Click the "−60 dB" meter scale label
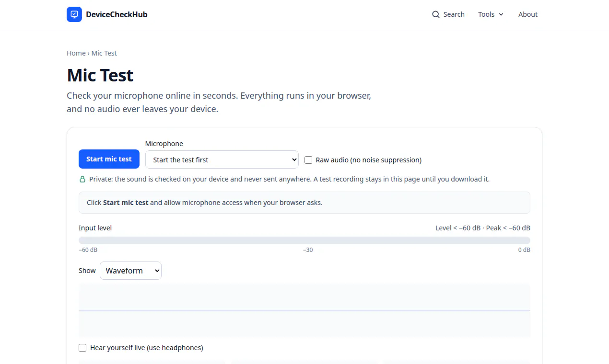The height and width of the screenshot is (364, 609). pyautogui.click(x=88, y=250)
